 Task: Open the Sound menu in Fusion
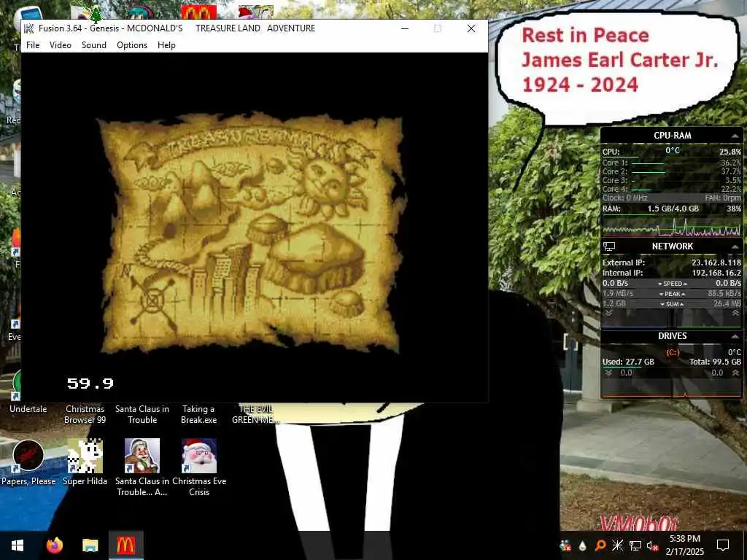(x=94, y=45)
